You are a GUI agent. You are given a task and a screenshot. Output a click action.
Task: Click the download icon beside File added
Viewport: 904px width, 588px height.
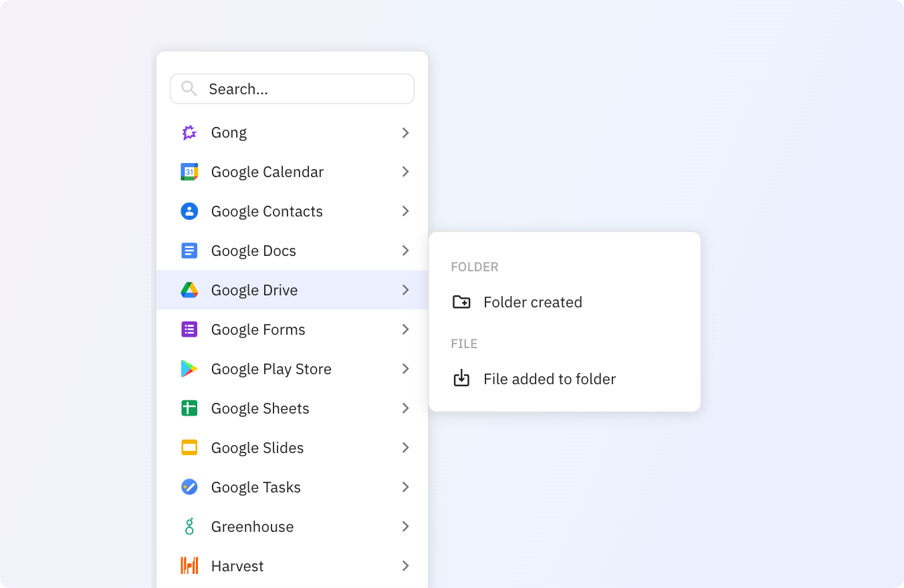click(x=461, y=379)
